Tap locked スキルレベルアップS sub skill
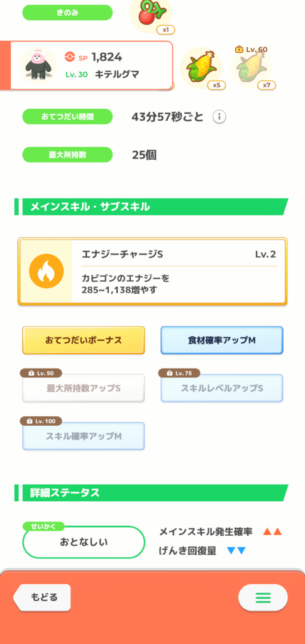 click(221, 387)
